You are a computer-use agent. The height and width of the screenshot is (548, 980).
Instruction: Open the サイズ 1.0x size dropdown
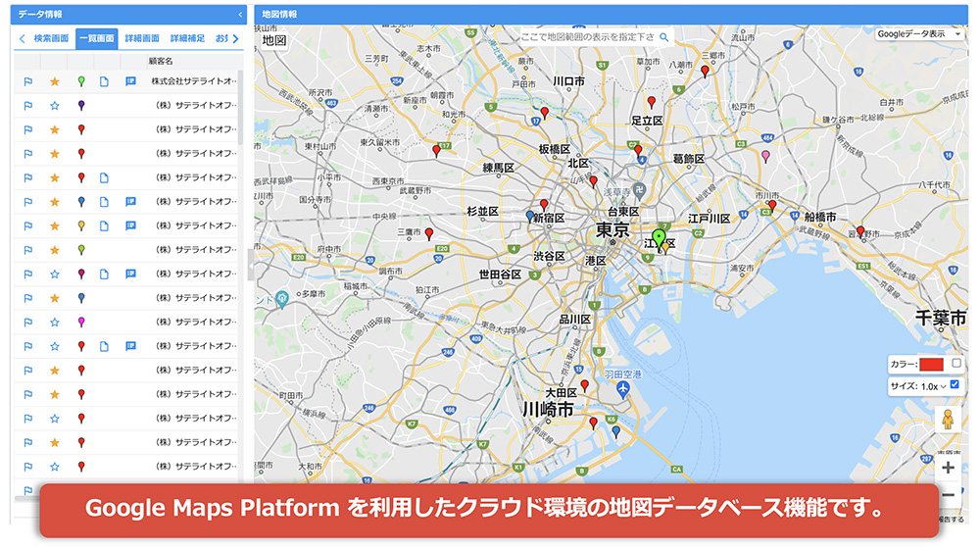(x=934, y=387)
